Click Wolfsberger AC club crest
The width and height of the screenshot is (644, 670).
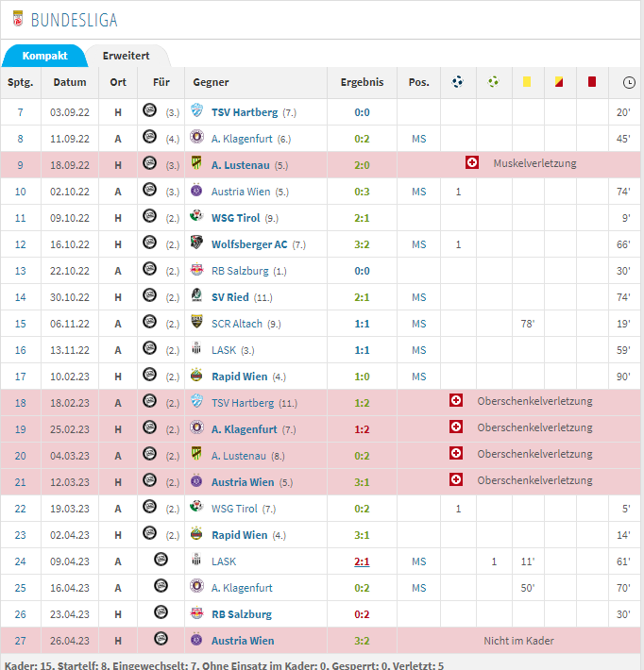pos(196,244)
